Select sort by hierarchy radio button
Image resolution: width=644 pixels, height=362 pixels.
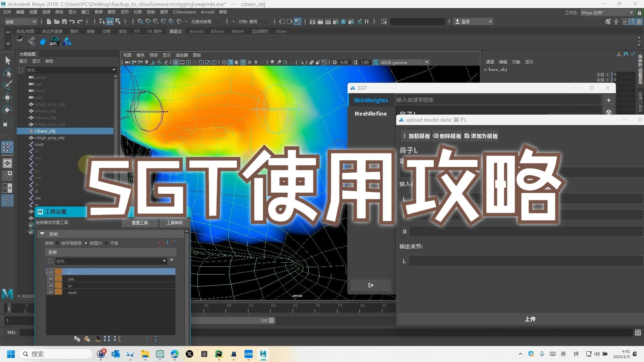pos(86,243)
